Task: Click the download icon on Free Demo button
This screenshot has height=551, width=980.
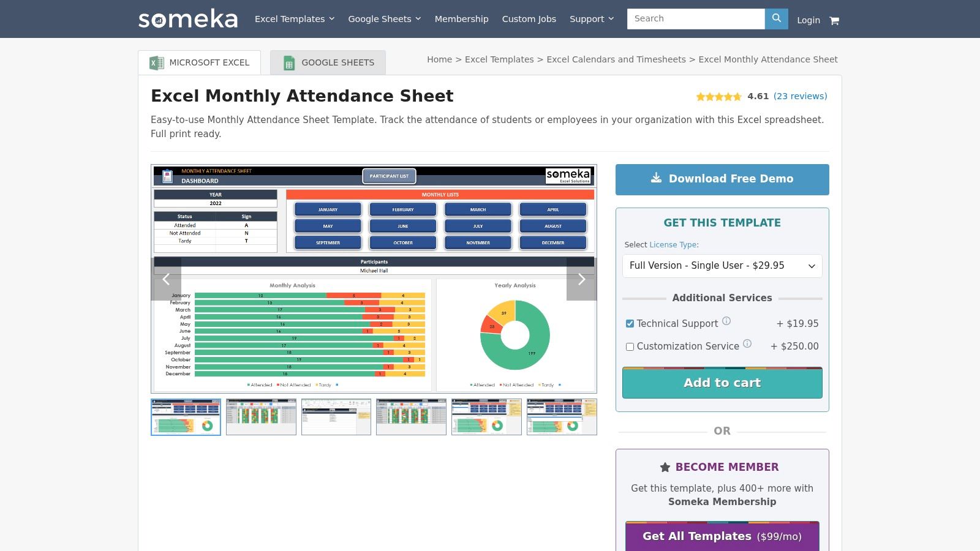Action: (x=656, y=178)
